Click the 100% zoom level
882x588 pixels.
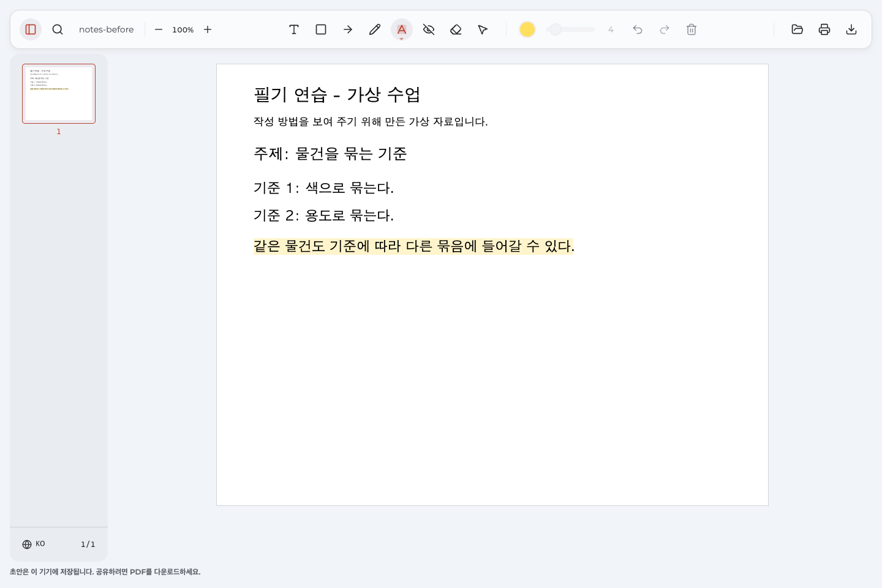pos(183,29)
